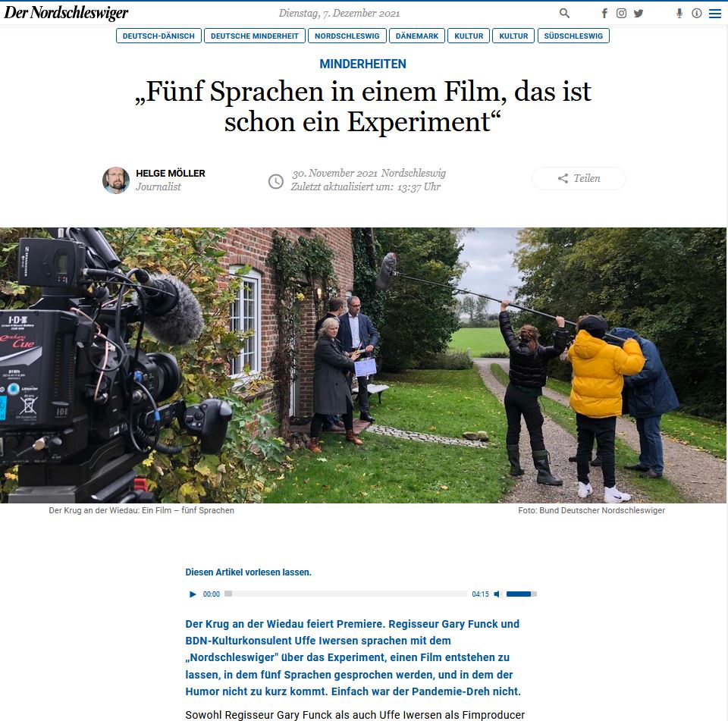Share article via Teilen button
Image resolution: width=728 pixels, height=721 pixels.
579,178
